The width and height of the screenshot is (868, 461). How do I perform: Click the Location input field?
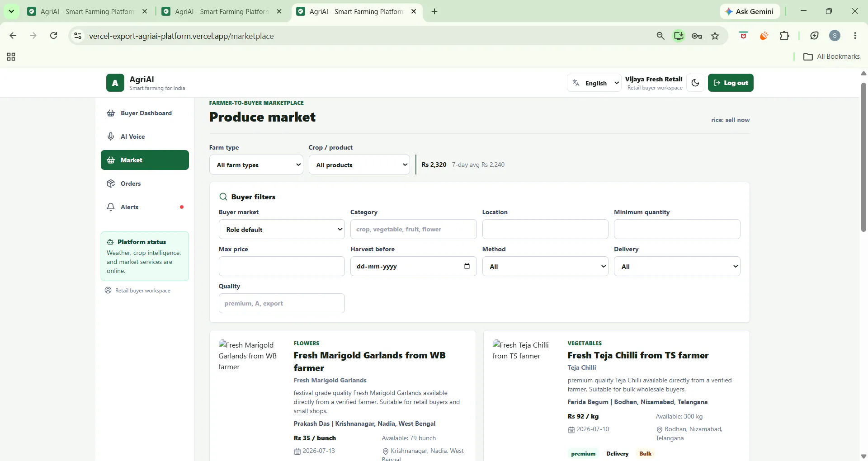545,229
